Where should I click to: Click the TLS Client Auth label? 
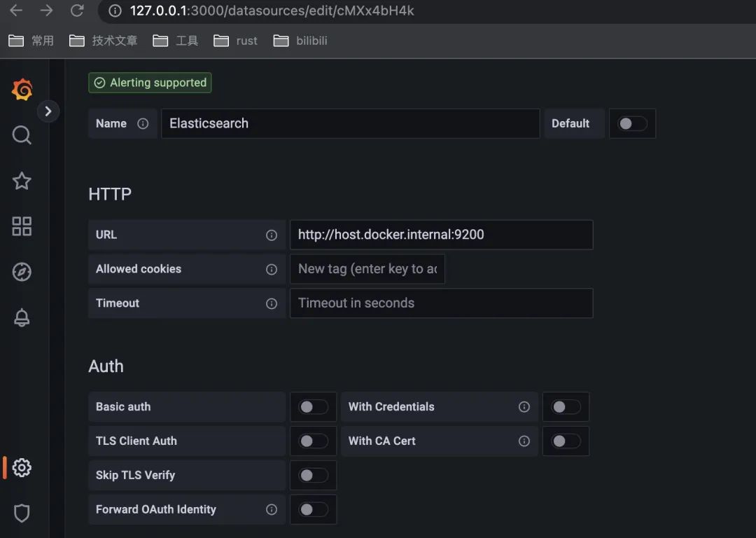click(x=136, y=441)
